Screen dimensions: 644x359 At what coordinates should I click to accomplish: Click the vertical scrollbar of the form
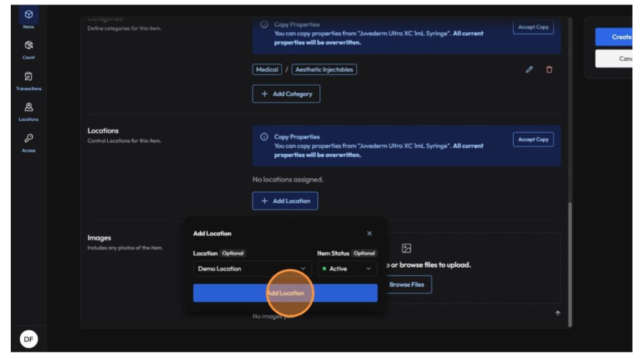coord(570,264)
